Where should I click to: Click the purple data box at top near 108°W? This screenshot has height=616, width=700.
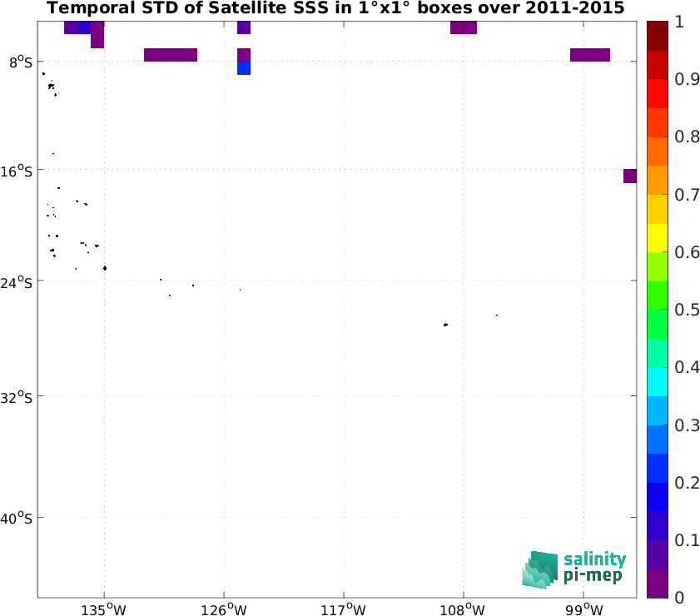(x=464, y=27)
